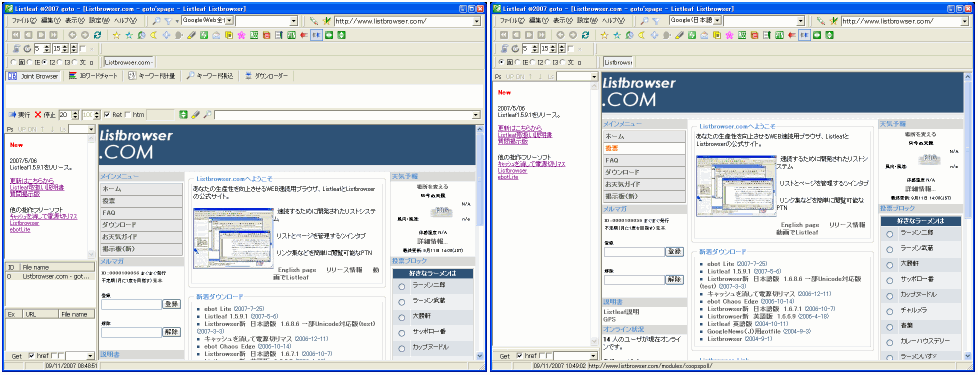The image size is (978, 375).
Task: Open the dropdown next to href in left window
Action: (x=90, y=356)
